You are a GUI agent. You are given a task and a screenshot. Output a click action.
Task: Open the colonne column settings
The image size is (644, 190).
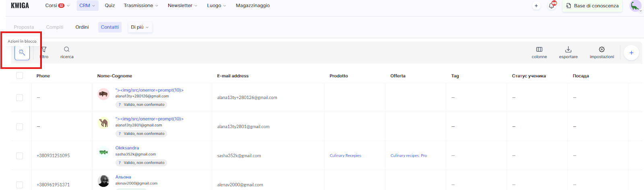pos(539,52)
